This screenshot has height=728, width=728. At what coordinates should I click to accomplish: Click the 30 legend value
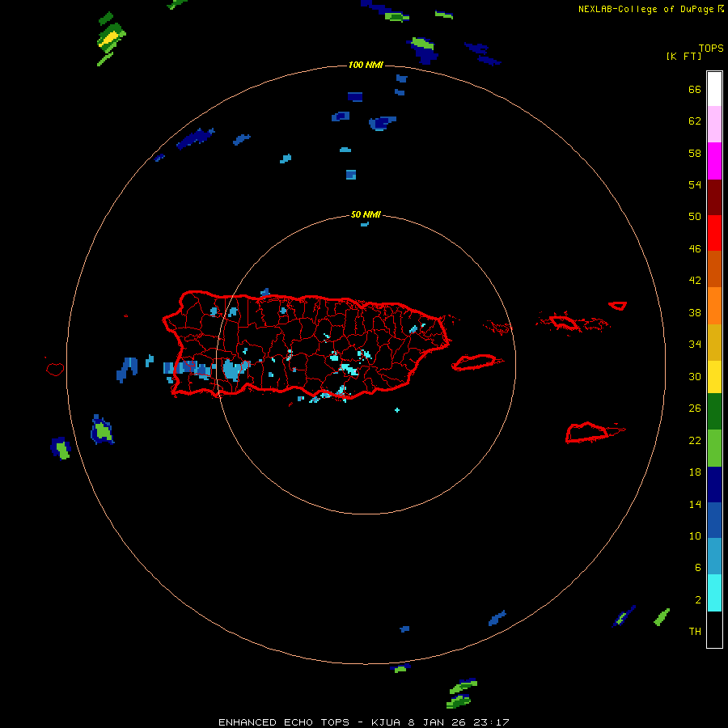click(695, 376)
